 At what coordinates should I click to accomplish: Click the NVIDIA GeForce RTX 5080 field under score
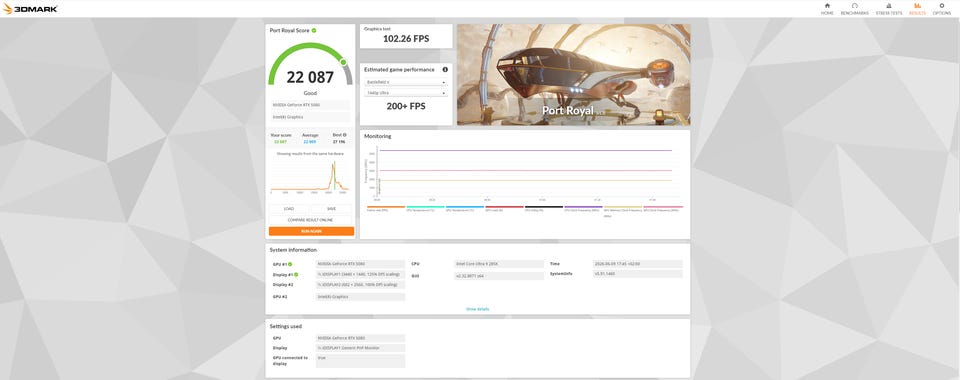(x=310, y=105)
